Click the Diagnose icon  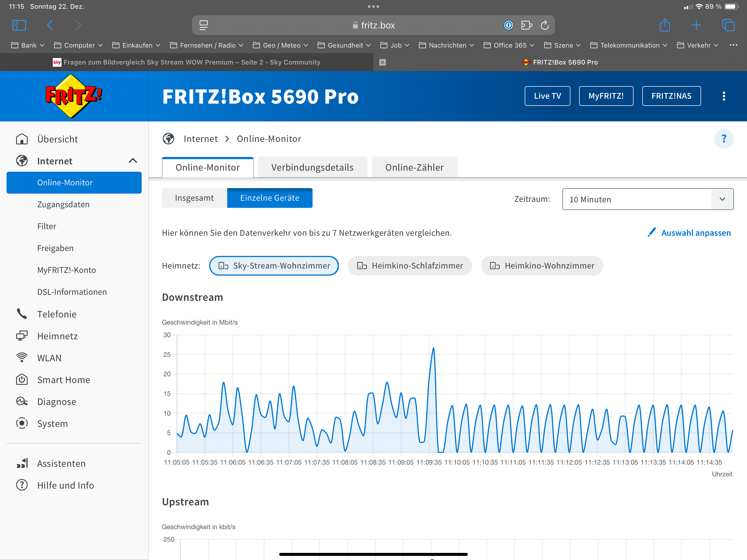coord(22,402)
